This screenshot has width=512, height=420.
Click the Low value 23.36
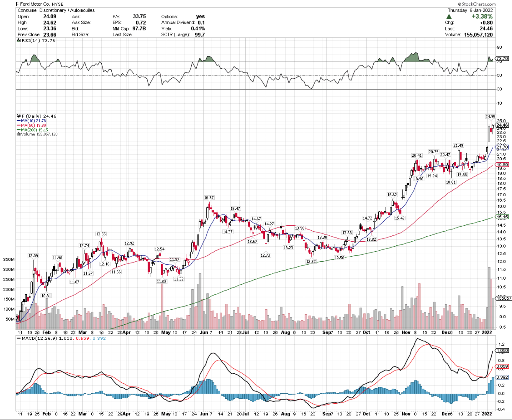pos(50,29)
